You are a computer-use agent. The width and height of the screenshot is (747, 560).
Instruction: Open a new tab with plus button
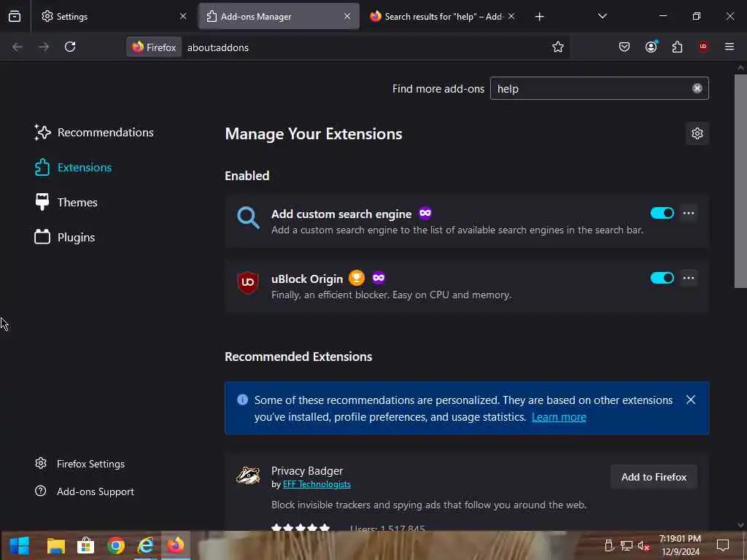(x=539, y=17)
